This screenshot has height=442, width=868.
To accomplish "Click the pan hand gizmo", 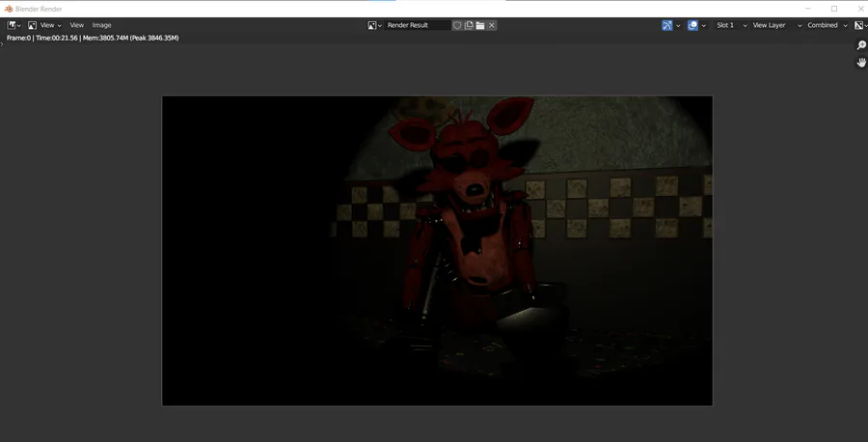I will (x=861, y=63).
